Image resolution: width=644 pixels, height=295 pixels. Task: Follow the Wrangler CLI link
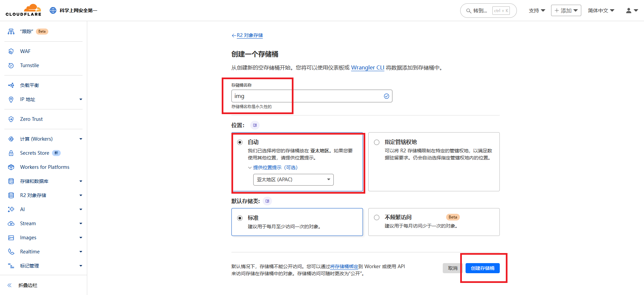pos(368,67)
